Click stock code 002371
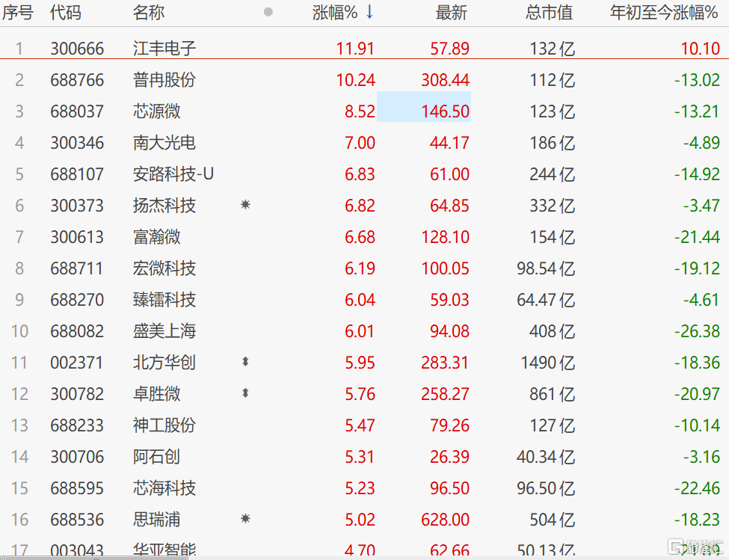729x560 pixels. coord(77,363)
